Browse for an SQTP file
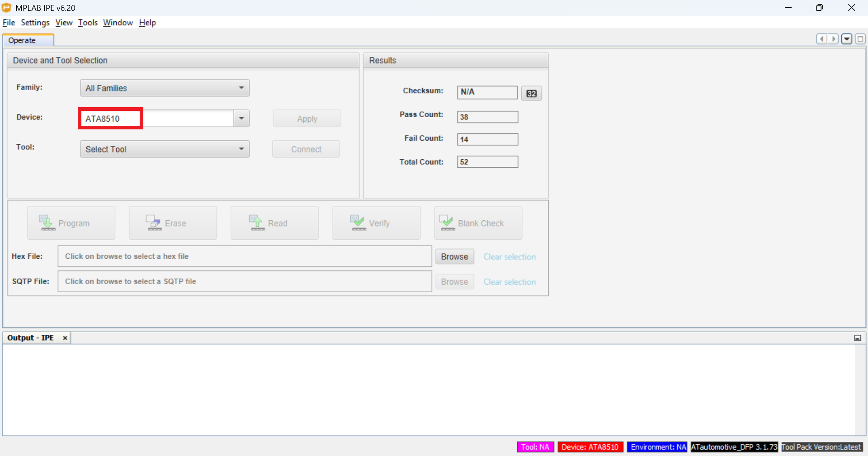Viewport: 868px width, 456px height. (x=454, y=281)
